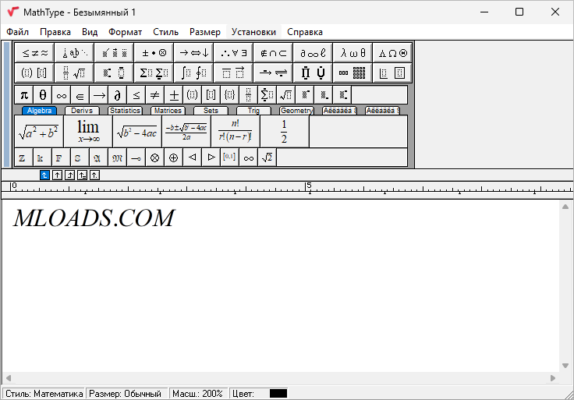Insert the square root of 2 expression

click(267, 158)
